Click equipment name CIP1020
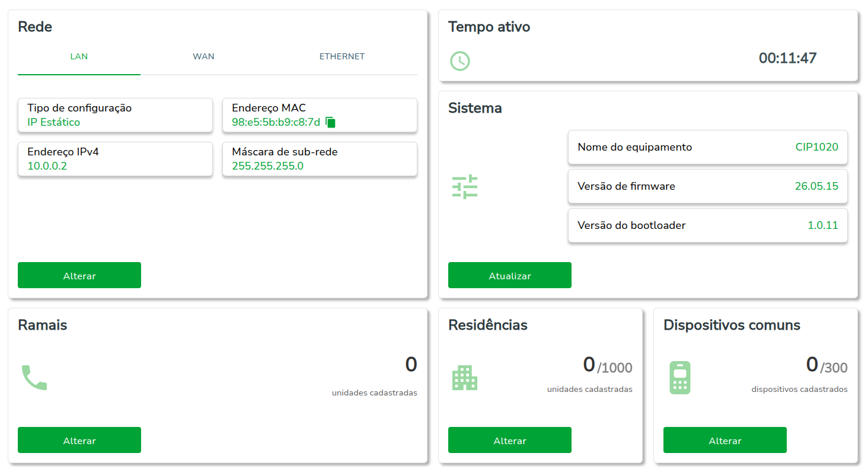Screen dimensions: 868x472 [x=817, y=147]
